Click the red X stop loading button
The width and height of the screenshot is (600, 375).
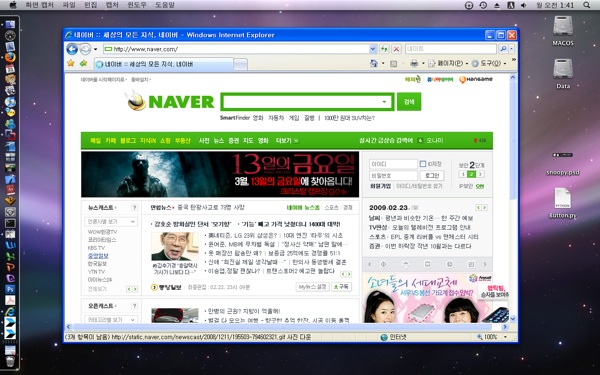pos(396,49)
